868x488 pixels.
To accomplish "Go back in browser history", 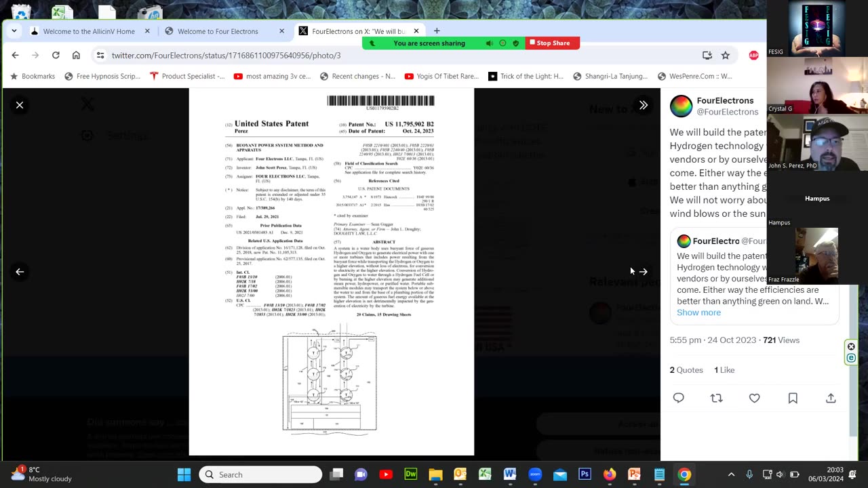I will (x=15, y=56).
